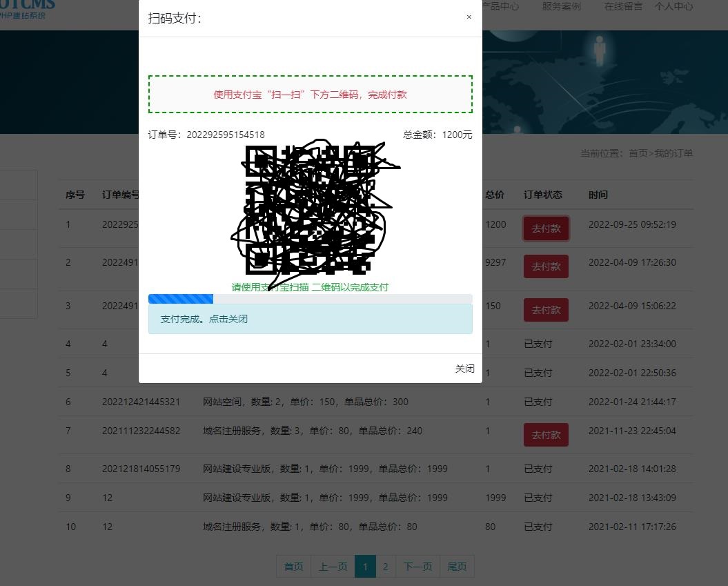Click the 首页 breadcrumb link
The width and height of the screenshot is (728, 586).
(638, 153)
